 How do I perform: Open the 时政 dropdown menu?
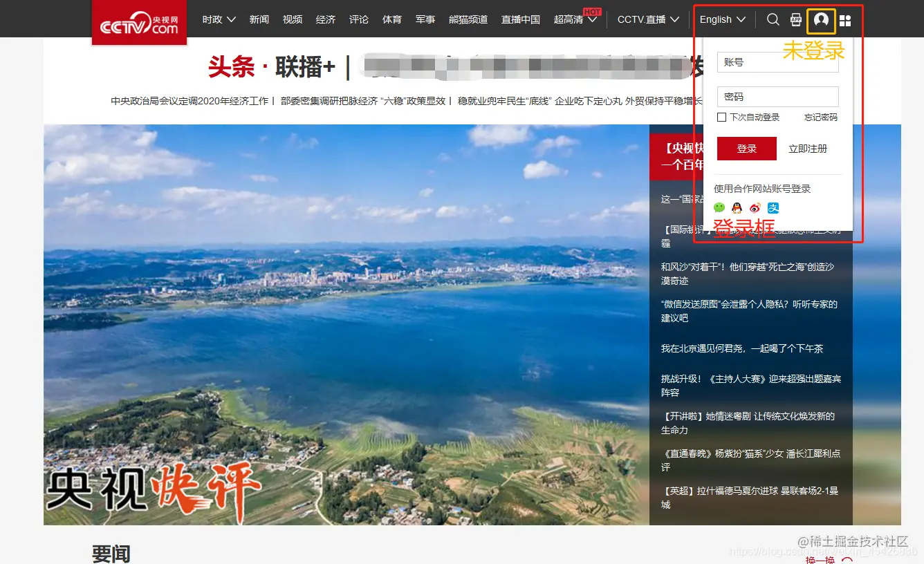[218, 19]
